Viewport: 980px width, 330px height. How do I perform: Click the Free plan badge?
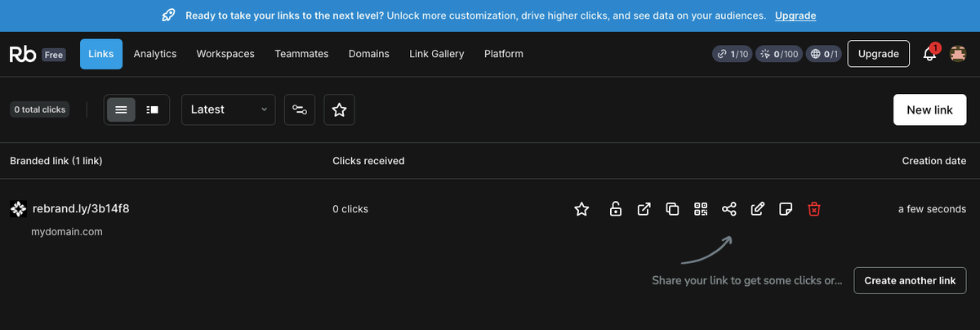(x=54, y=55)
